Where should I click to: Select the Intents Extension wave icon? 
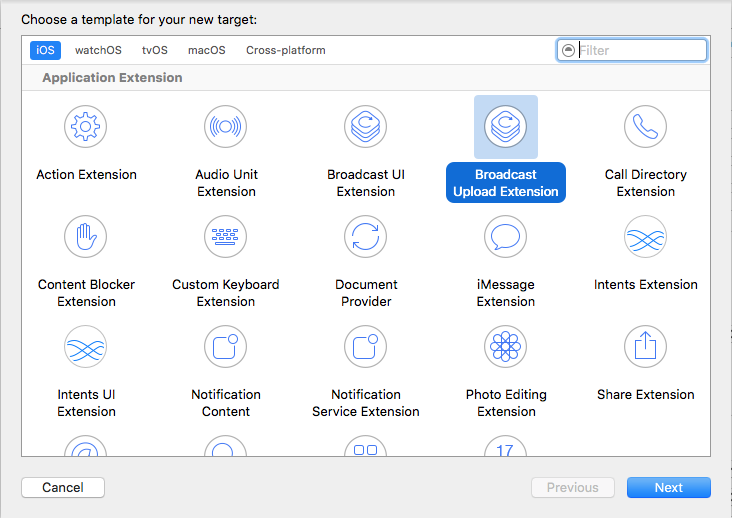coord(645,237)
